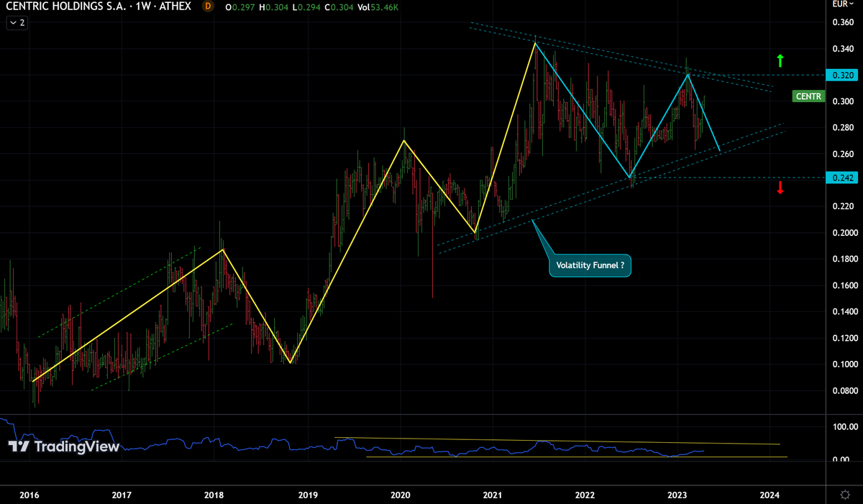The width and height of the screenshot is (863, 504).
Task: Select the Volatility Funnel ? callout
Action: 590,265
